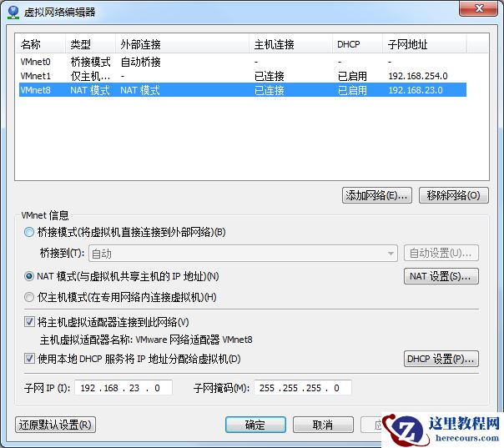Select the VMnet8 network row
Image resolution: width=504 pixels, height=448 pixels.
[243, 90]
